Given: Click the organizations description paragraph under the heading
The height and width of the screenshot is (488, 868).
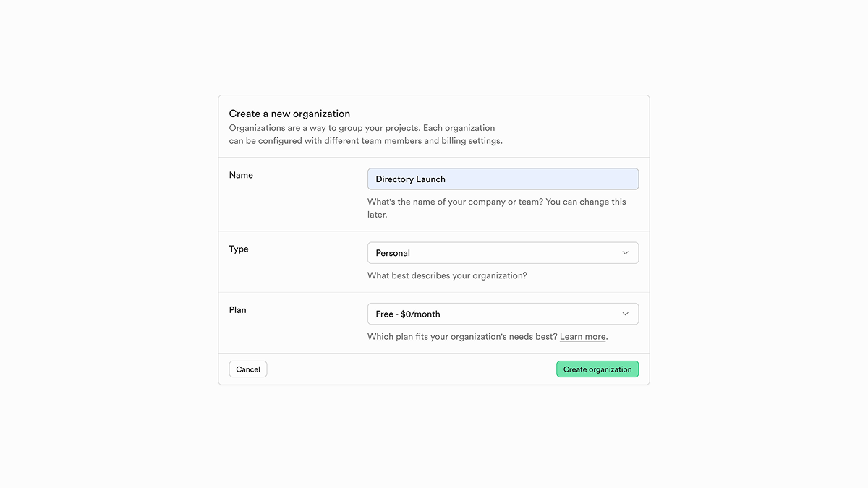Looking at the screenshot, I should pos(365,134).
